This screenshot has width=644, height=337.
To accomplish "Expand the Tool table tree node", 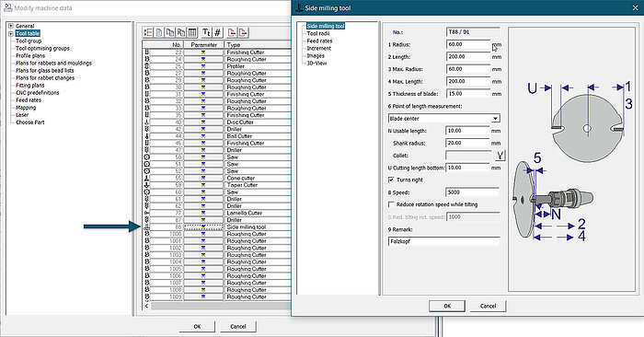I will (11, 33).
